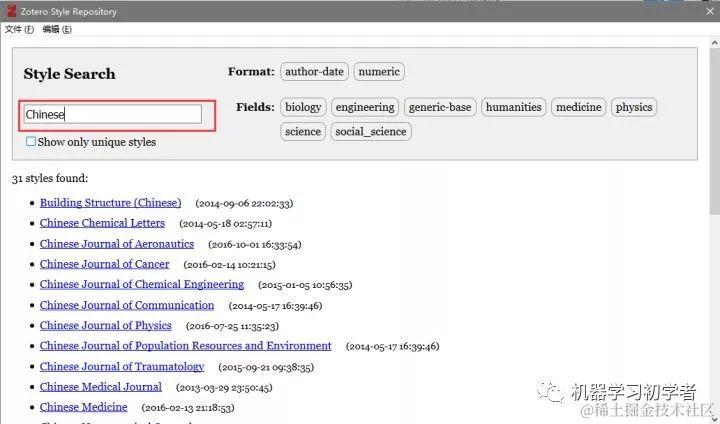This screenshot has height=424, width=720.
Task: Open Chinese Medical Journal style
Action: click(101, 387)
